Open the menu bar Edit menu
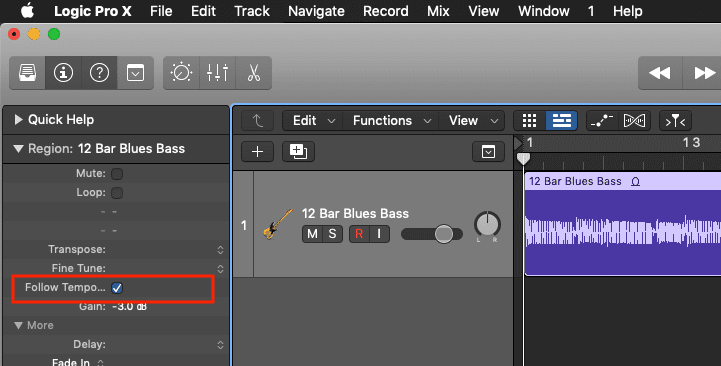Screen dimensions: 721x366 point(203,11)
